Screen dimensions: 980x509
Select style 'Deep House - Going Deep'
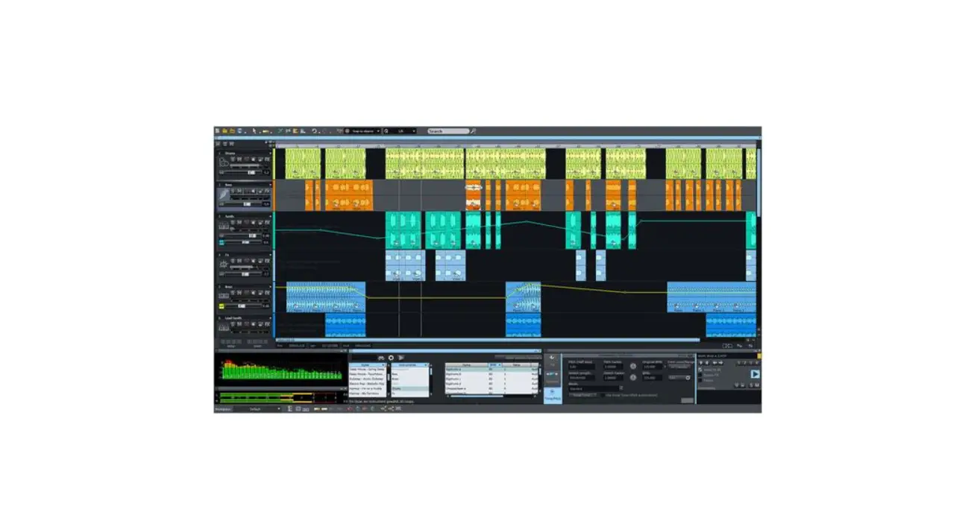(x=368, y=370)
